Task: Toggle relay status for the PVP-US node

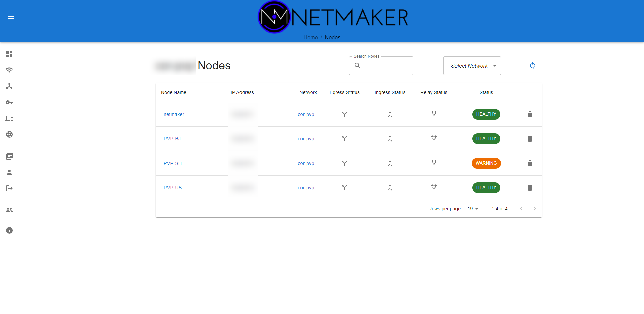Action: (x=434, y=188)
